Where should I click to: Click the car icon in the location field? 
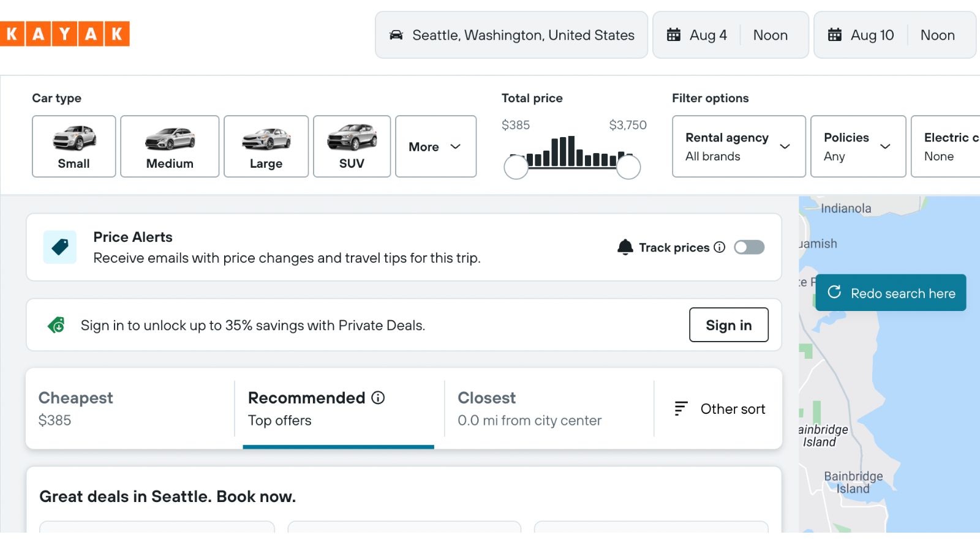point(398,36)
